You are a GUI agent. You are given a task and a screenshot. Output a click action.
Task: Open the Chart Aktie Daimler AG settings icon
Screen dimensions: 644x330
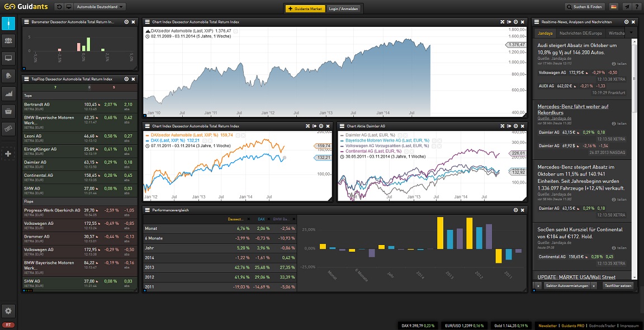pos(515,126)
